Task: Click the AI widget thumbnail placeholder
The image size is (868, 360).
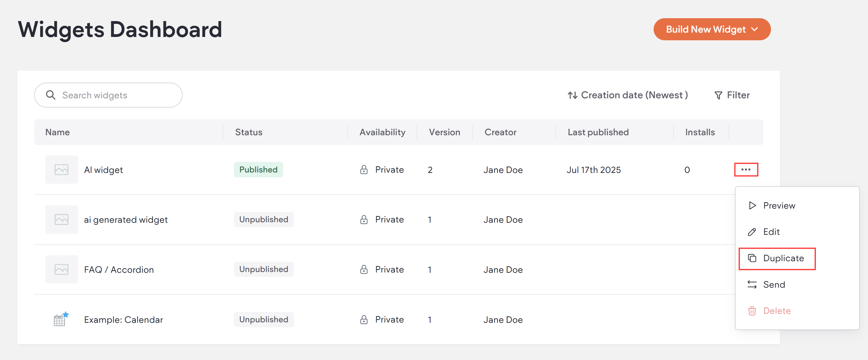Action: click(61, 169)
